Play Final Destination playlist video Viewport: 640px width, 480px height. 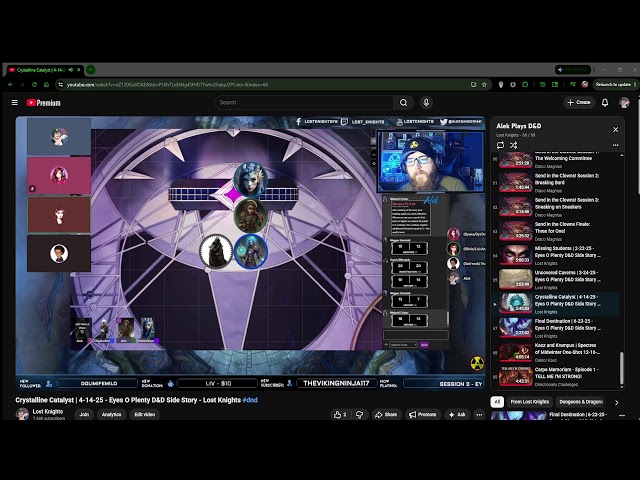(556, 328)
